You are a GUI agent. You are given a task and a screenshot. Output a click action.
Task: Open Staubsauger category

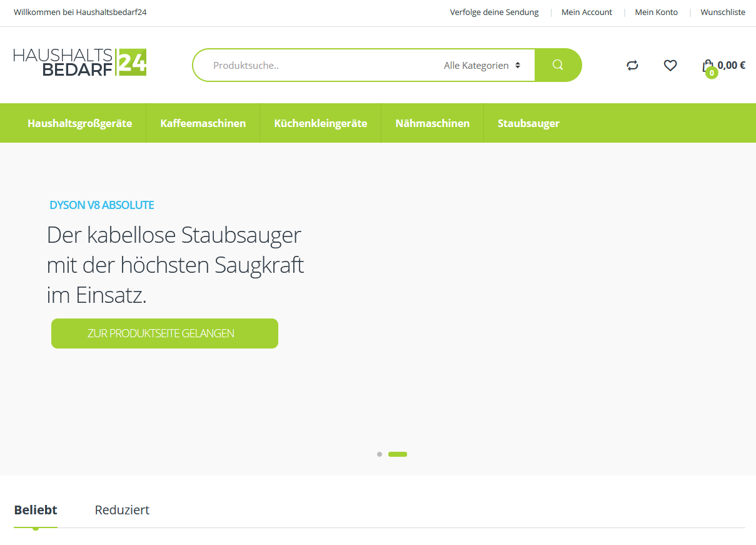(x=528, y=123)
